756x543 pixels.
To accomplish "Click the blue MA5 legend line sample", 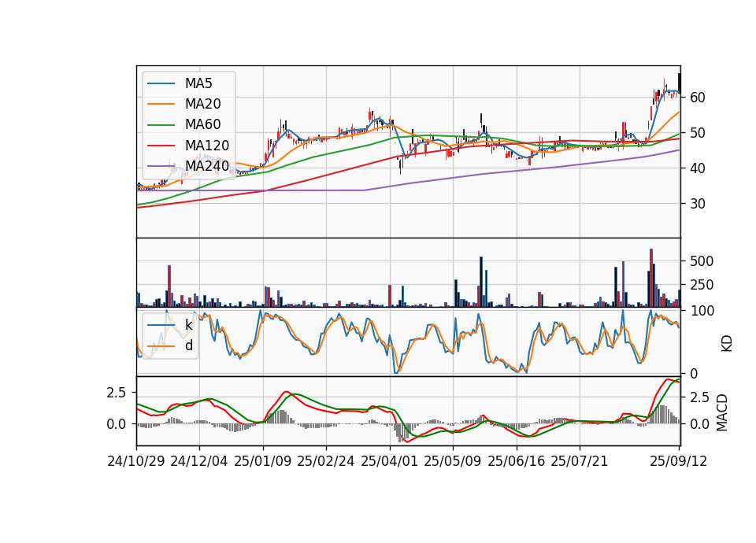I will coord(161,84).
